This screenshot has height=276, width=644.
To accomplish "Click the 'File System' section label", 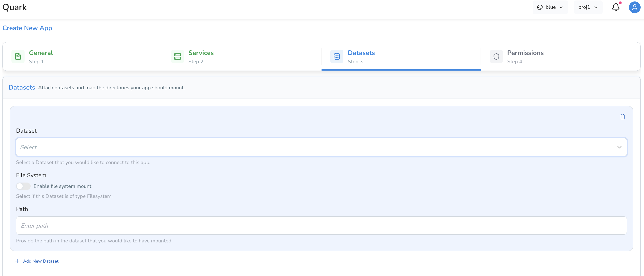I will [31, 175].
